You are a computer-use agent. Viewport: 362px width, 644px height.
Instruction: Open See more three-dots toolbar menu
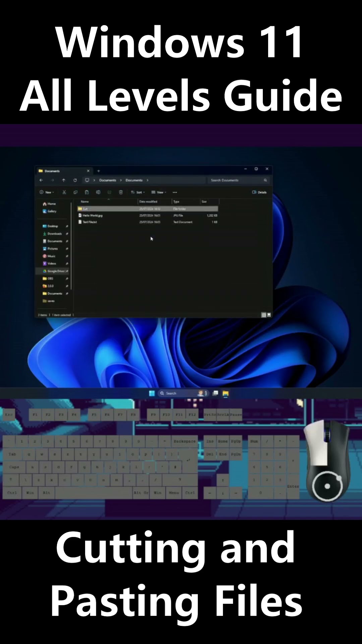175,192
